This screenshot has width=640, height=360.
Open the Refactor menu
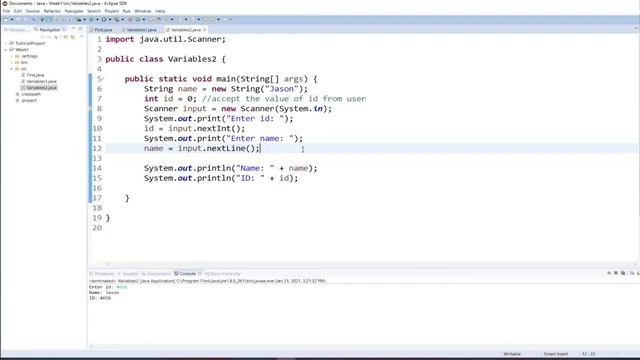52,11
